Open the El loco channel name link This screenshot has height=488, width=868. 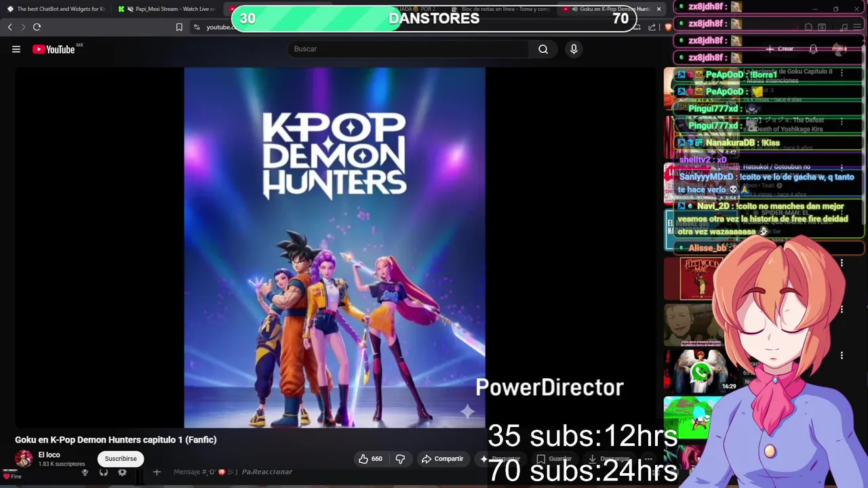tap(49, 455)
